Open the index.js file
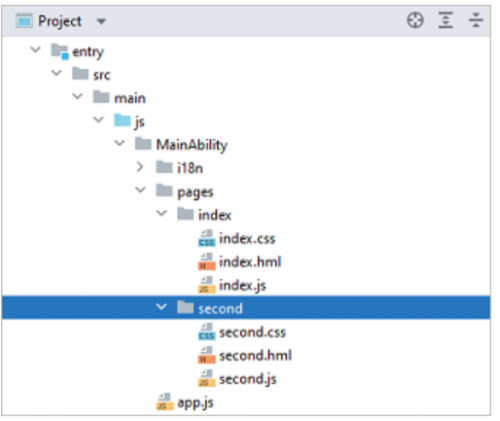This screenshot has width=500, height=421. 242,286
